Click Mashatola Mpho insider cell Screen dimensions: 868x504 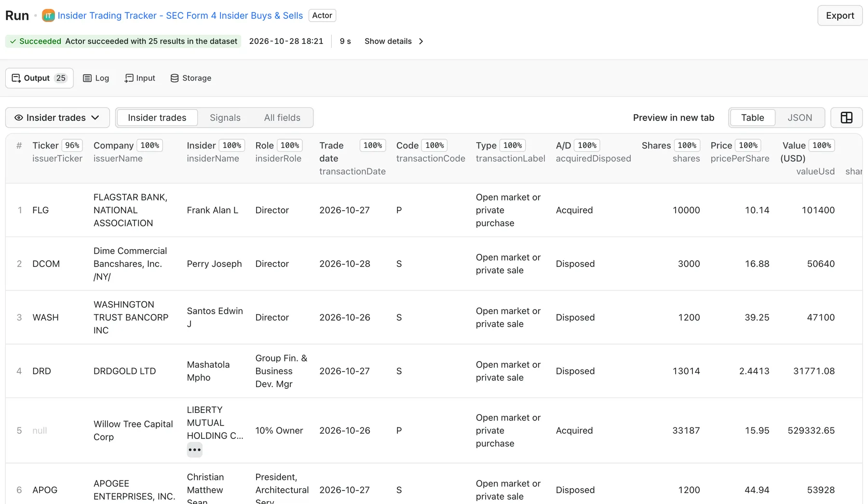[x=208, y=371]
